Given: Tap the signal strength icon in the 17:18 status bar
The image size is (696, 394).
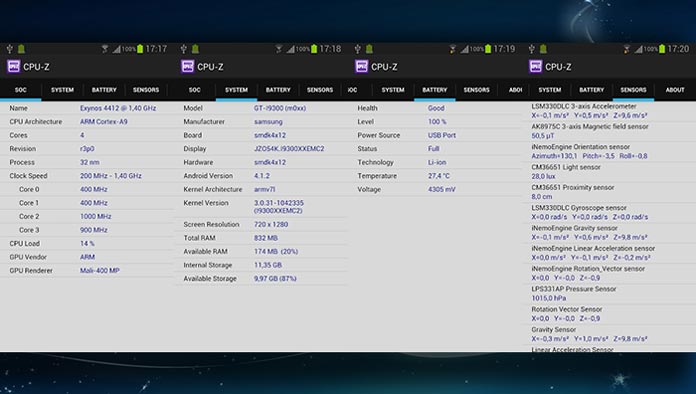Looking at the screenshot, I should [x=290, y=49].
